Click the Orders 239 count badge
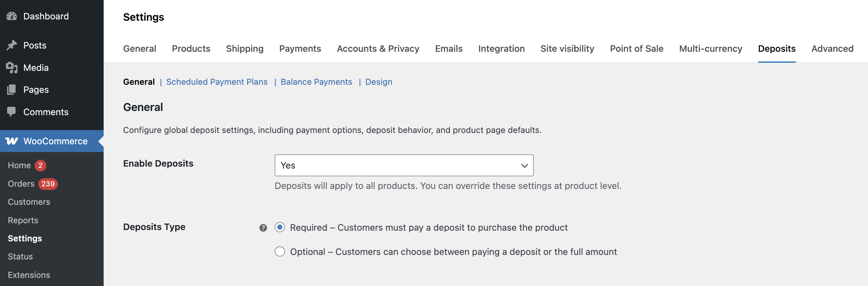 (48, 184)
